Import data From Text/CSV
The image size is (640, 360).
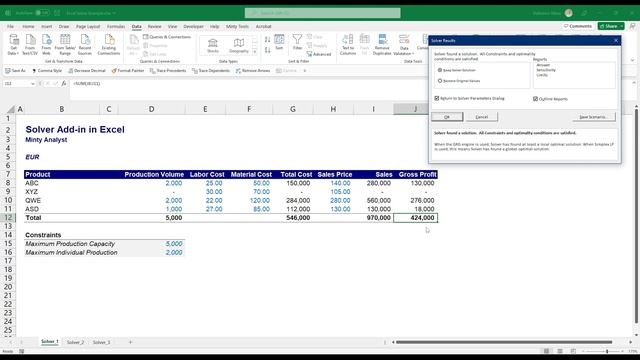click(x=30, y=44)
